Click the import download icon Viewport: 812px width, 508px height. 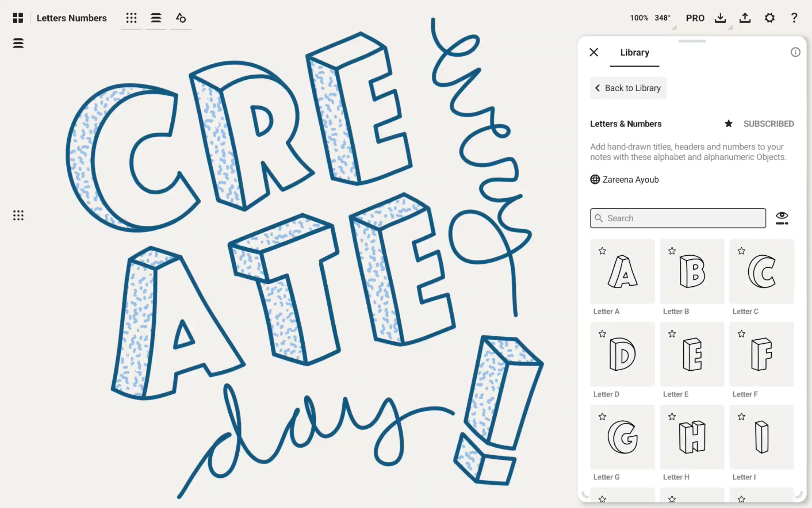pos(720,18)
